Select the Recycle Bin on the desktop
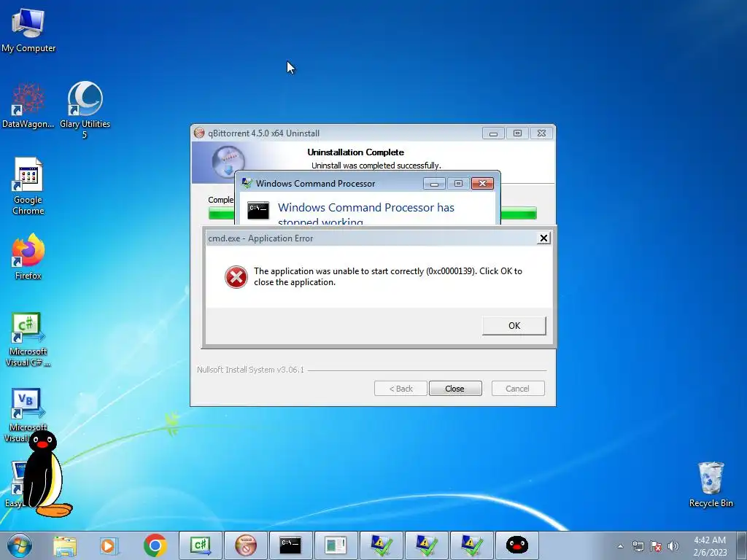This screenshot has width=747, height=560. click(x=711, y=484)
